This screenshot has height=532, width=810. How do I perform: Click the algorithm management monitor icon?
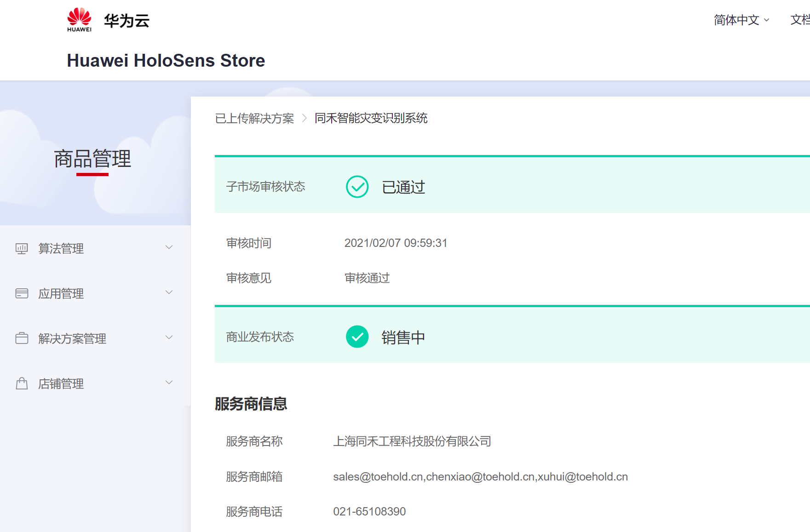point(22,249)
